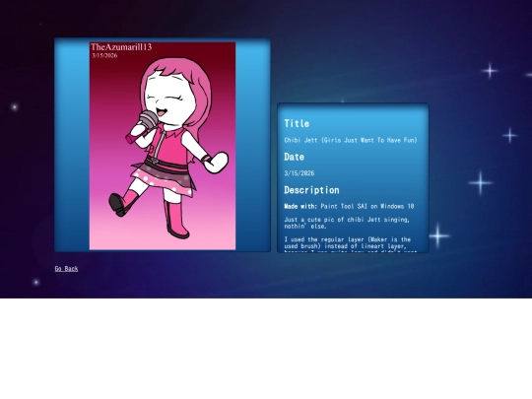The width and height of the screenshot is (532, 399).
Task: Click the date value 3/15/2026 in panel
Action: (x=299, y=173)
